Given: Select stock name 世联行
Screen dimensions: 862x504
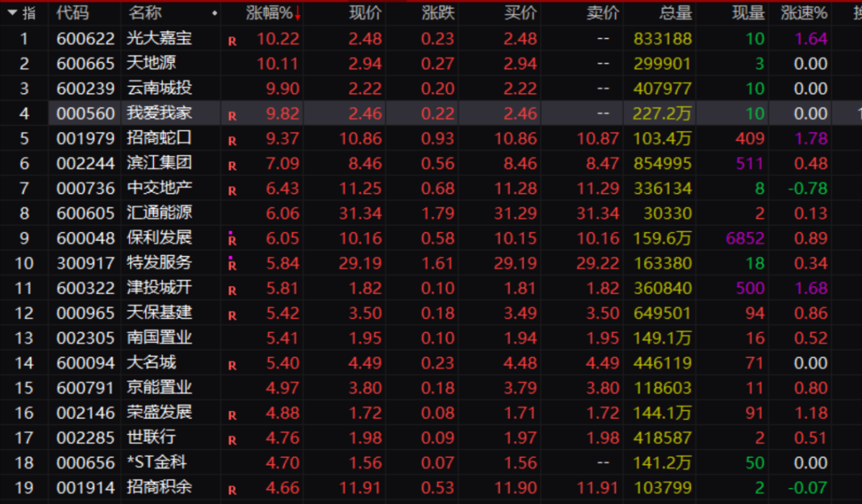Looking at the screenshot, I should click(151, 438).
